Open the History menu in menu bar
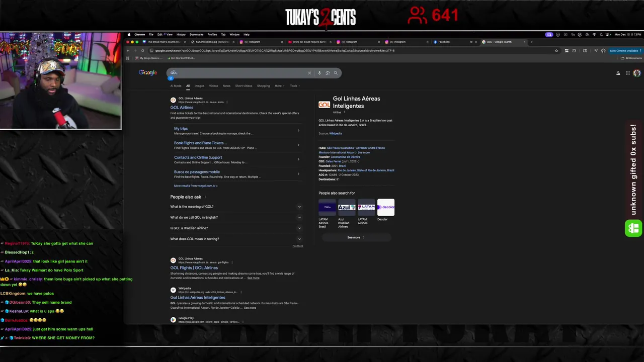This screenshot has width=644, height=362. pyautogui.click(x=181, y=35)
